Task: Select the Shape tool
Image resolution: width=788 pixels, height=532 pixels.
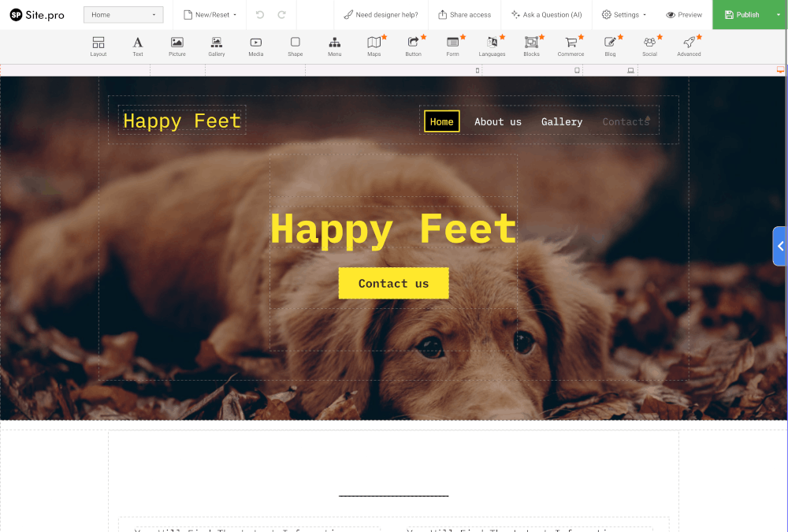Action: [x=295, y=46]
